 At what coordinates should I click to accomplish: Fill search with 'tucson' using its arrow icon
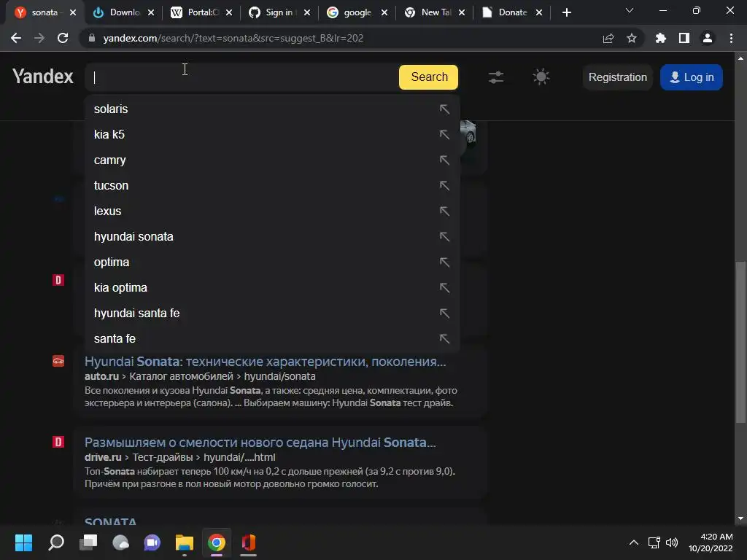(x=444, y=186)
